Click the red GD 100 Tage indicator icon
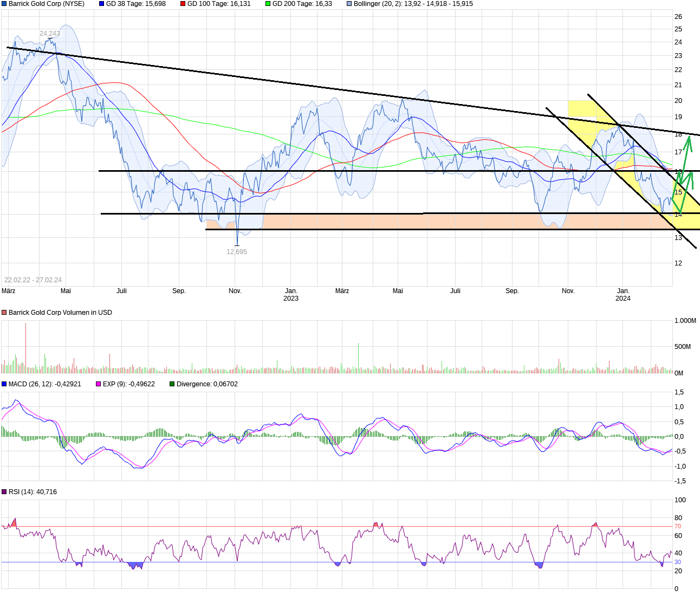The height and width of the screenshot is (596, 700). point(184,4)
